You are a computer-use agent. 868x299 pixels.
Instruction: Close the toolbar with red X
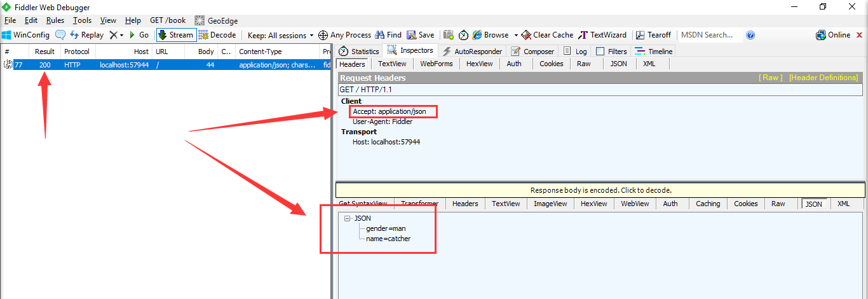pyautogui.click(x=861, y=35)
